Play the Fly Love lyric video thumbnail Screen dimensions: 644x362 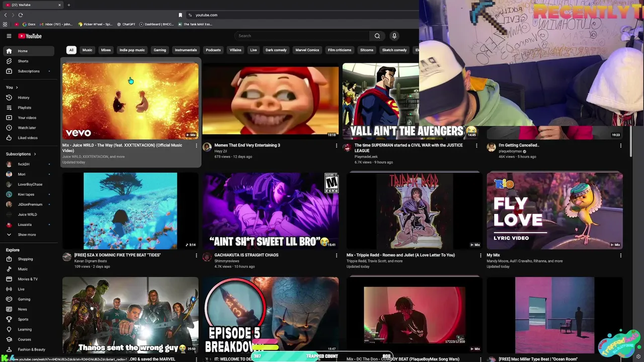[x=554, y=211]
